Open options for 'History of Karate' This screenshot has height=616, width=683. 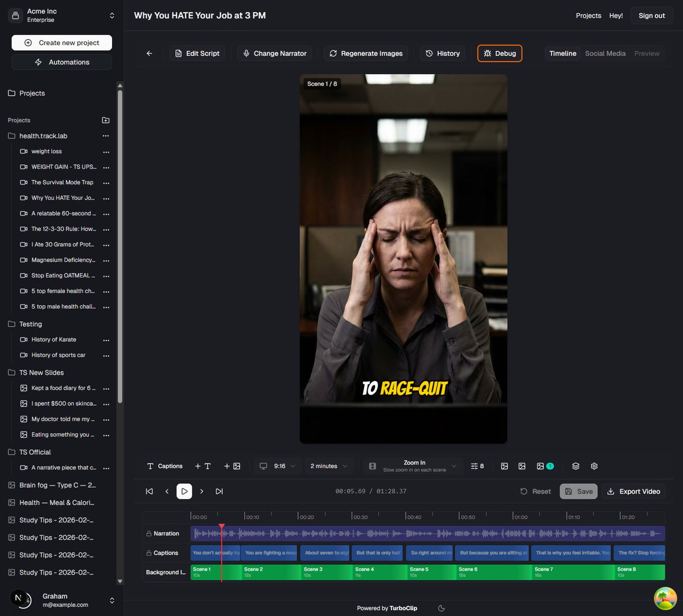tap(106, 340)
